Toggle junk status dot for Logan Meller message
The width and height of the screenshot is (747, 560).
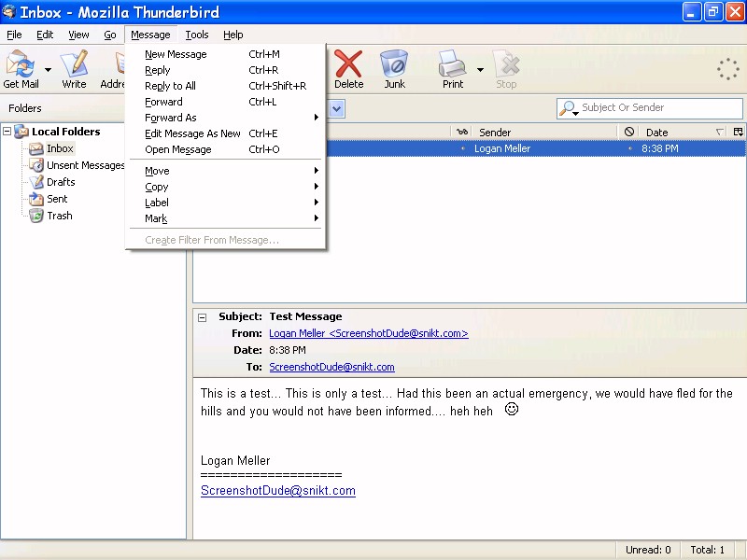click(629, 148)
